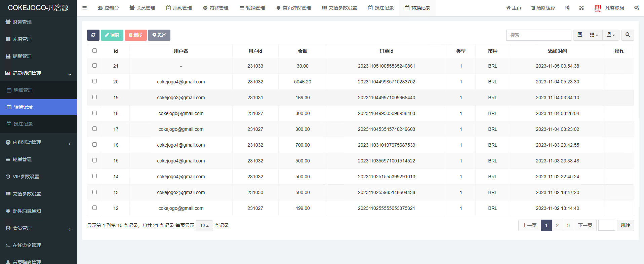Toggle the sidebar hamburger menu icon
The height and width of the screenshot is (264, 644).
click(85, 8)
